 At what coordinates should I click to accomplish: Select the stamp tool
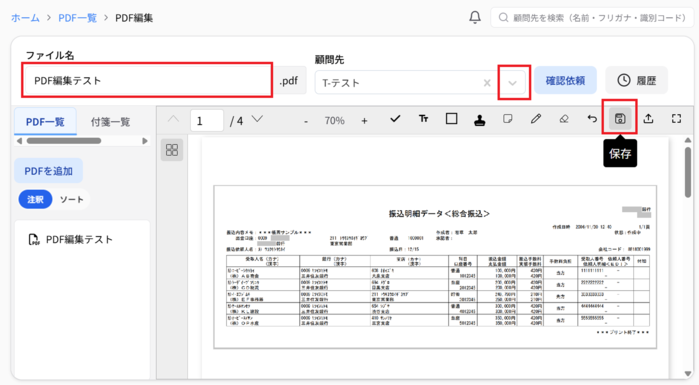(x=480, y=119)
